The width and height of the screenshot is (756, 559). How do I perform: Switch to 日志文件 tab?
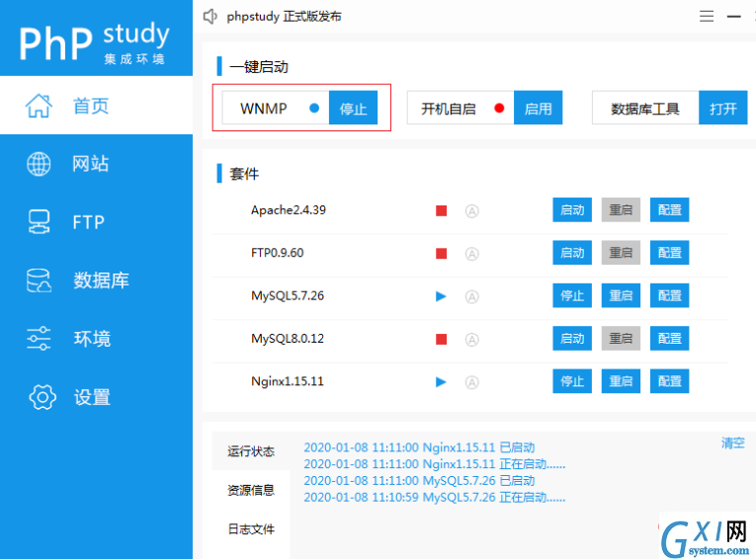[x=251, y=529]
